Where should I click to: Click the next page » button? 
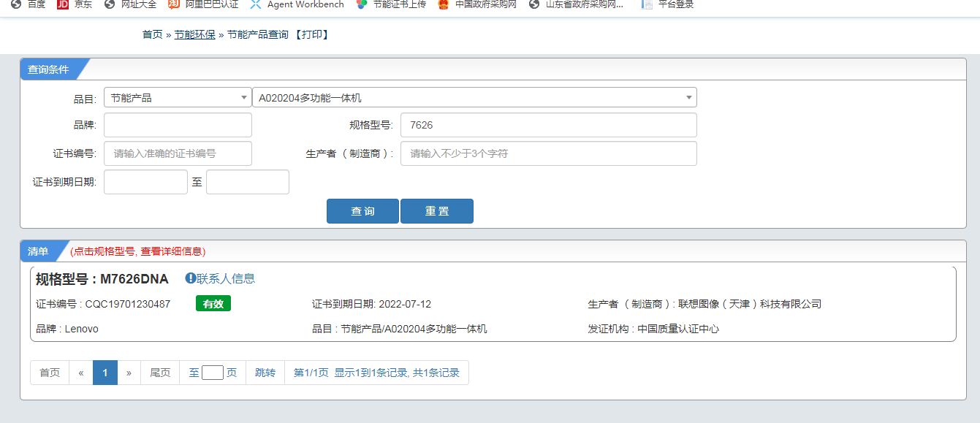click(x=129, y=373)
